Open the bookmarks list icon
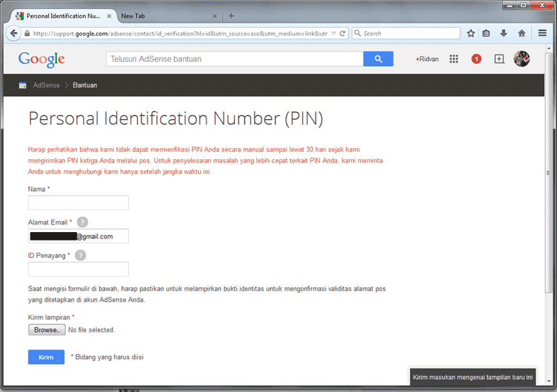Viewport: 557px width, 392px height. click(486, 34)
